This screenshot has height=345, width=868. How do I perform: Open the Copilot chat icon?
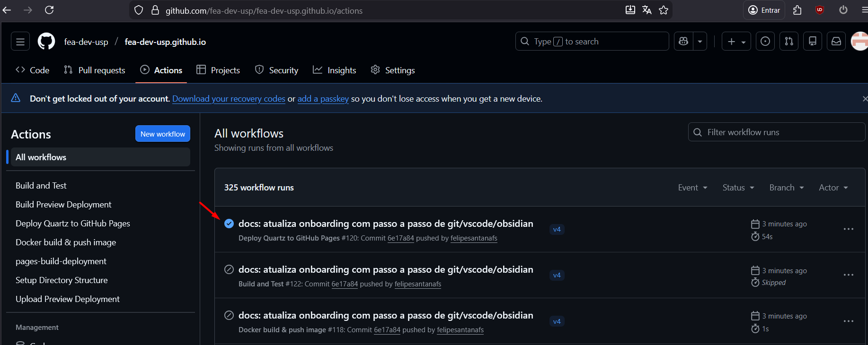click(683, 42)
